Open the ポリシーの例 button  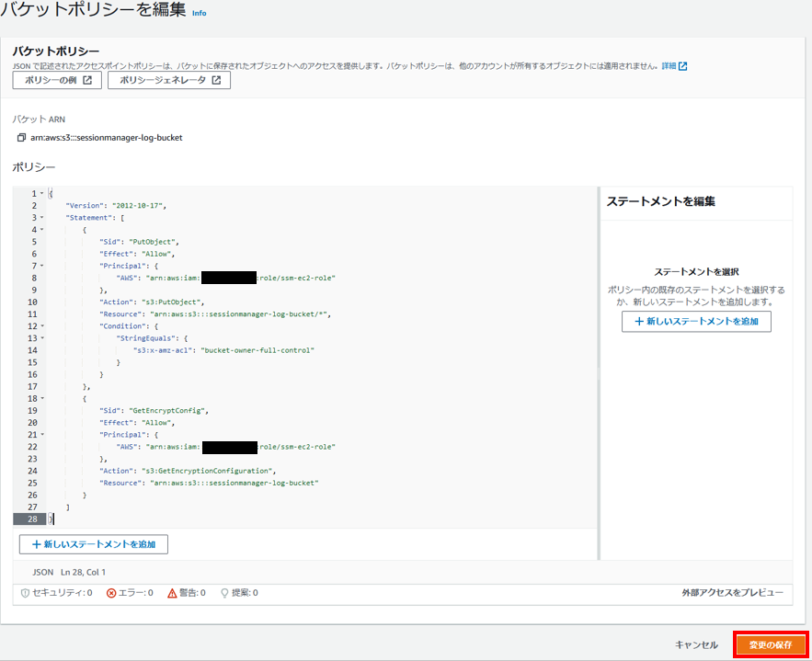[58, 80]
